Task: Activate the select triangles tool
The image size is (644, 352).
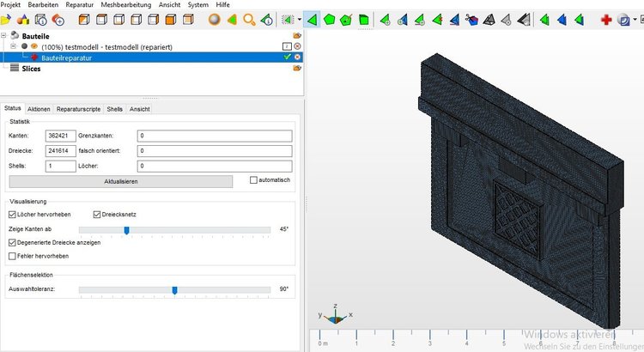Action: (x=313, y=19)
